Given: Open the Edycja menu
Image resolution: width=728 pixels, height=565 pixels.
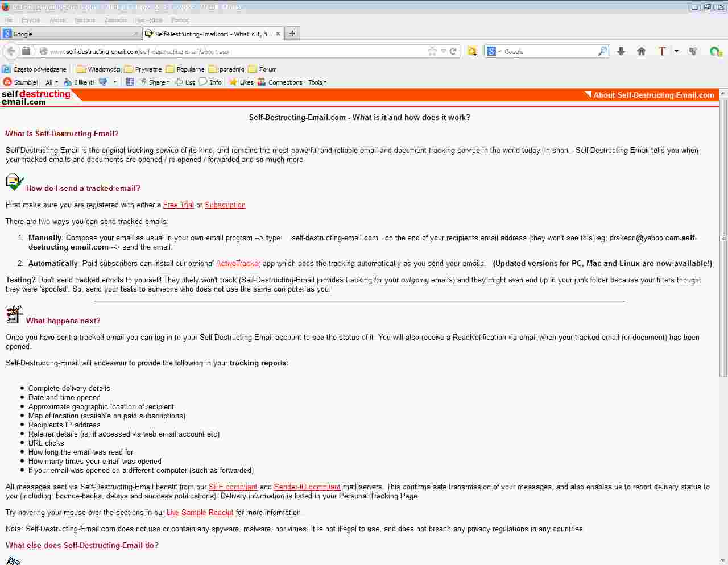Looking at the screenshot, I should coord(31,20).
